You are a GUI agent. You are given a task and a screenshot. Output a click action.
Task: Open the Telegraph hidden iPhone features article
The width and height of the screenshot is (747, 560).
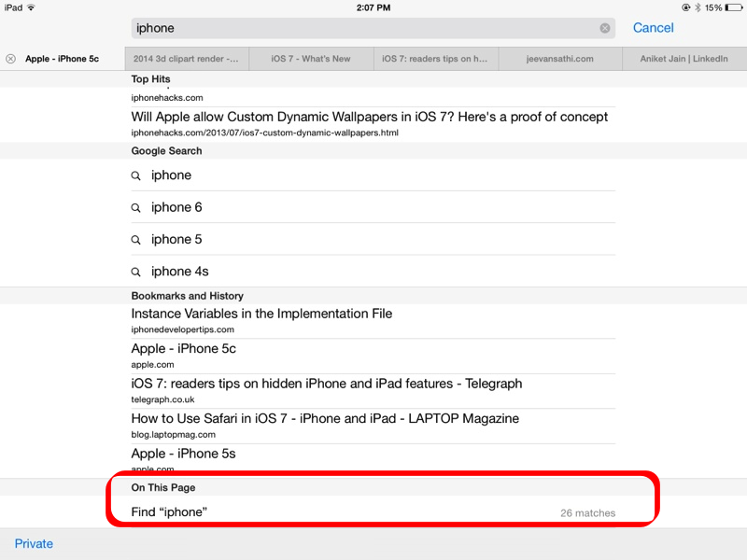click(373, 391)
